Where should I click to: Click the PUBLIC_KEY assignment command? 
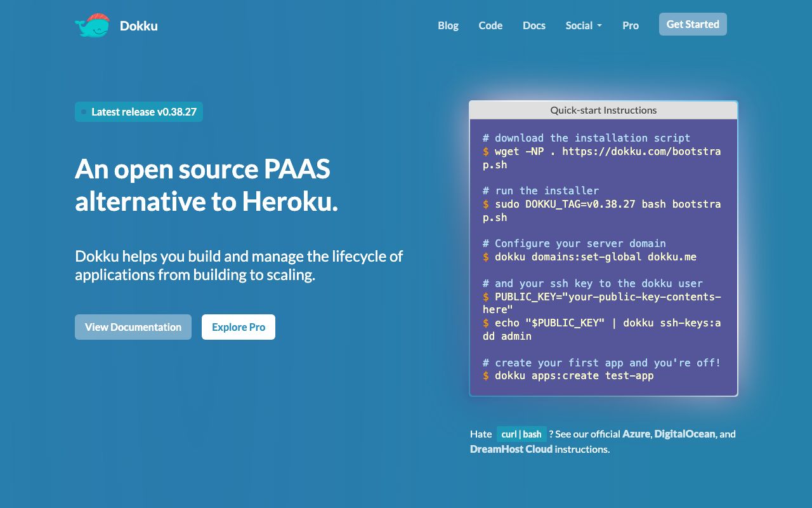click(x=602, y=303)
